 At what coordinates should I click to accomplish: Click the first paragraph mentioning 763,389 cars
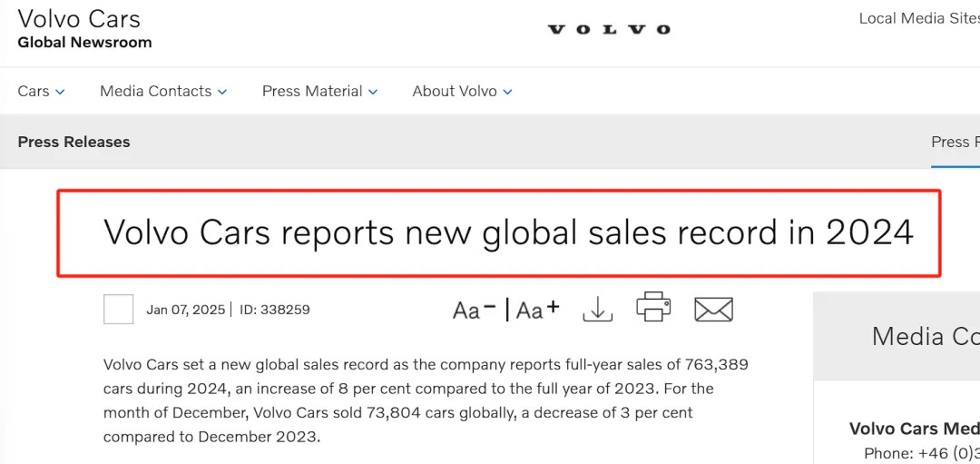pos(426,400)
